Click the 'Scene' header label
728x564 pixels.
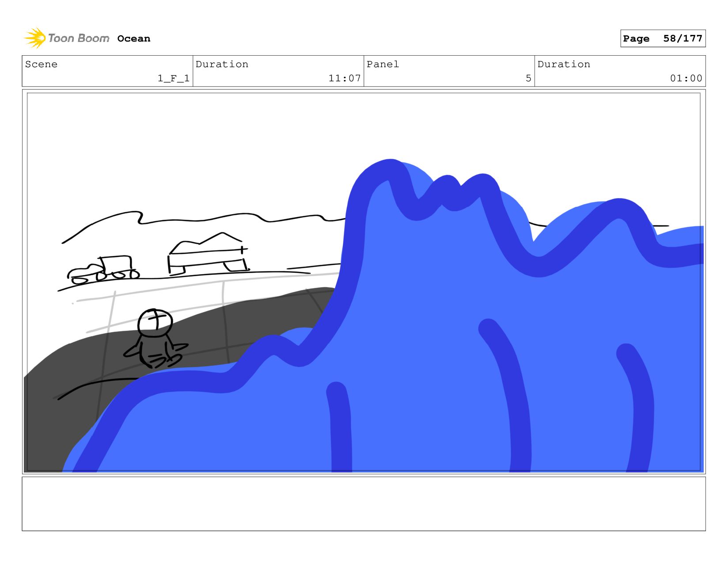pos(41,64)
